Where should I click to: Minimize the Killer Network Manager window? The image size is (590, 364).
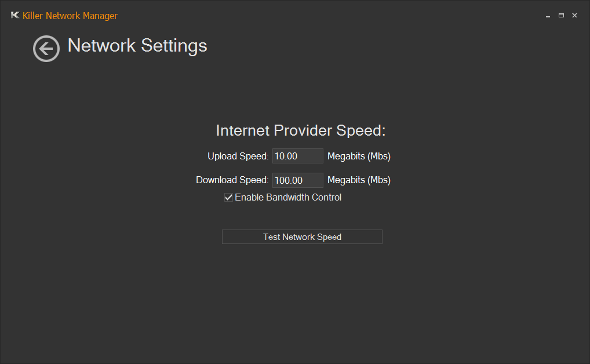[x=548, y=16]
